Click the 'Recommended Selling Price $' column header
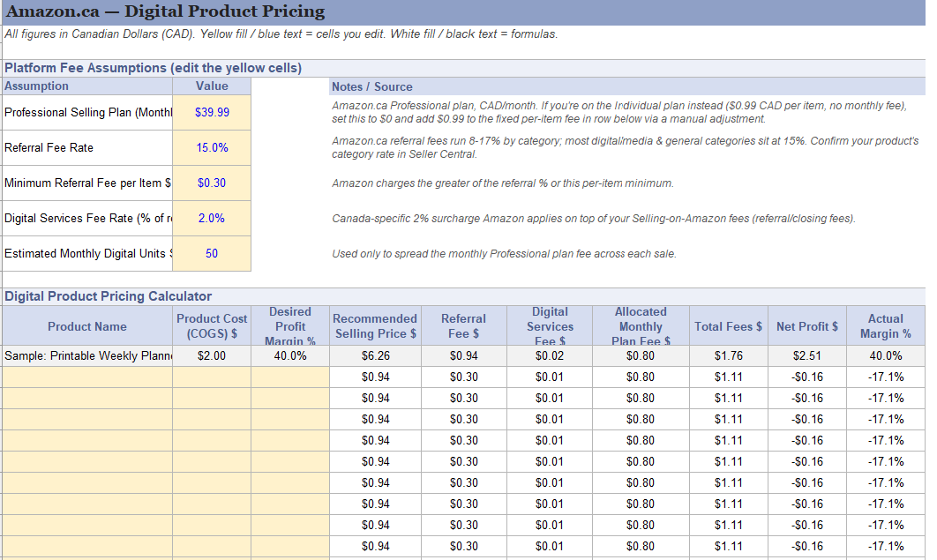 [x=375, y=326]
